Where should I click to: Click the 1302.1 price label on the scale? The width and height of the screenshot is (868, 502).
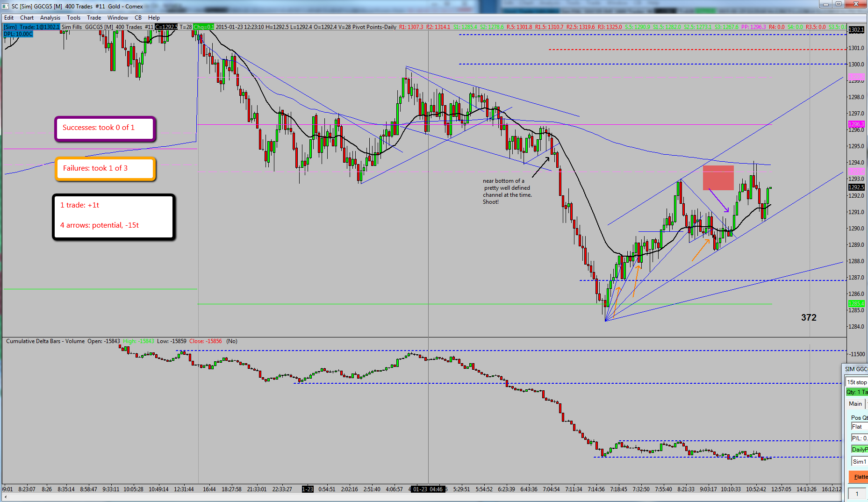pyautogui.click(x=856, y=29)
